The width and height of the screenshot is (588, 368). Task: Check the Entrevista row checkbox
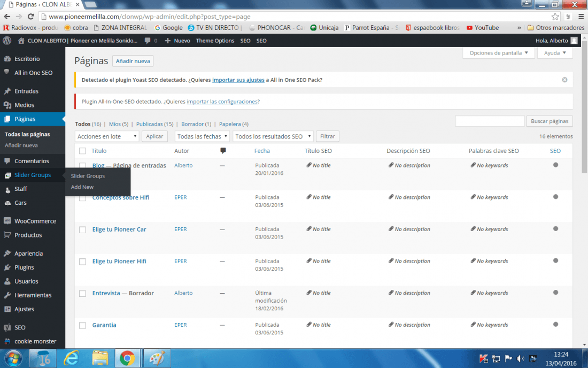82,293
